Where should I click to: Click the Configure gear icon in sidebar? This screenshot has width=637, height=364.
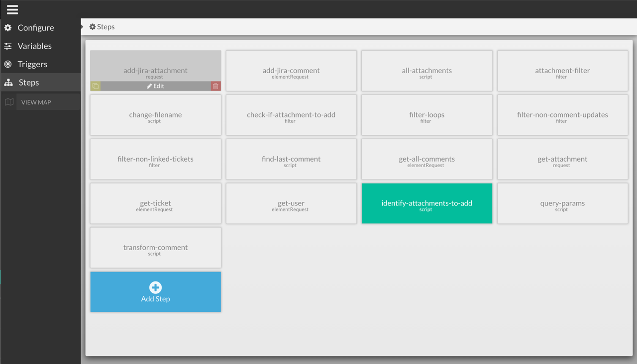[8, 28]
